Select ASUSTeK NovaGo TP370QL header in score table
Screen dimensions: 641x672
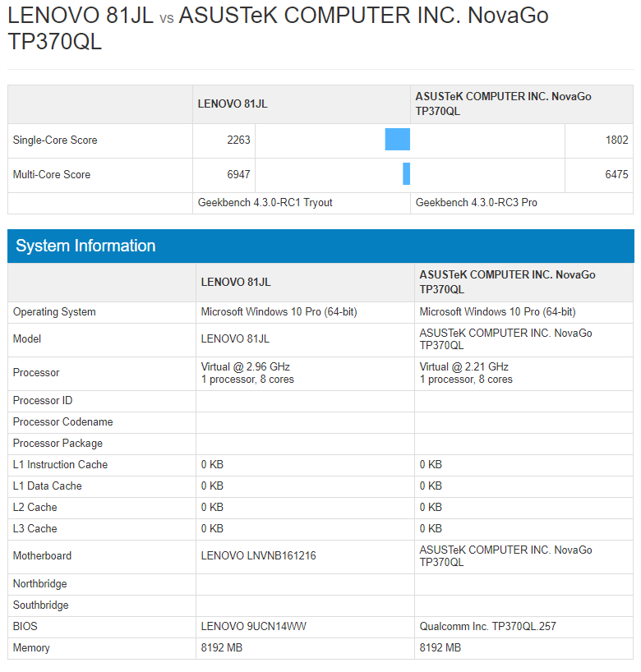click(504, 104)
